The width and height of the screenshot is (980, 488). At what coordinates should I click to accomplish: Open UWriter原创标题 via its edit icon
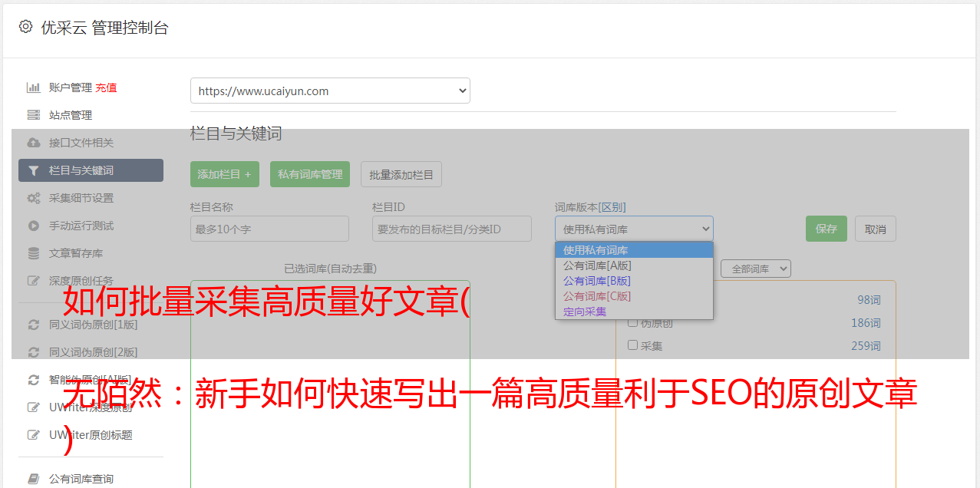[33, 435]
